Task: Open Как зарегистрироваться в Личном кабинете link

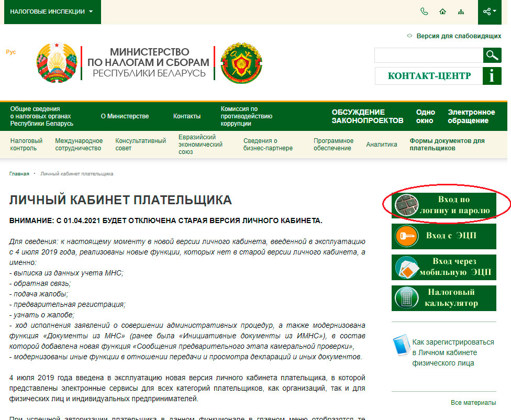Action: coord(453,352)
